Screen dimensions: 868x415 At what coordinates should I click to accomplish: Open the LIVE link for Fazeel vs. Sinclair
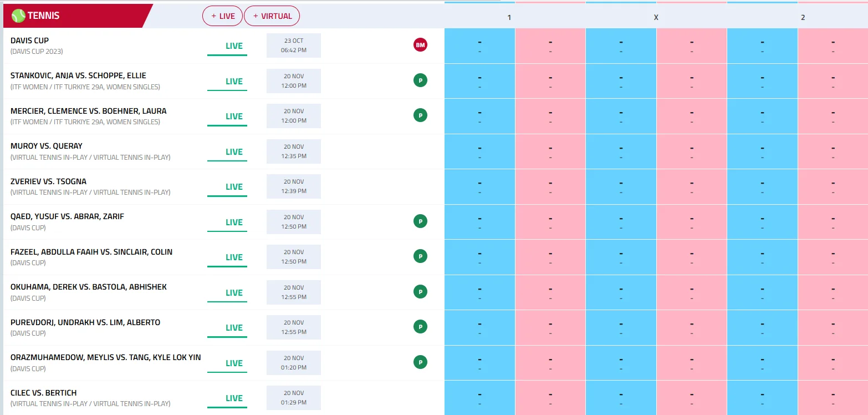click(x=227, y=258)
